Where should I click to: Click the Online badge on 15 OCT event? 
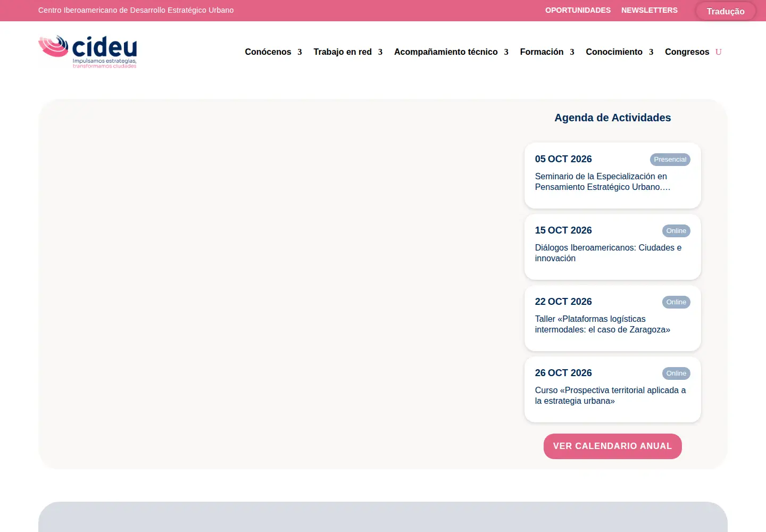pyautogui.click(x=676, y=231)
